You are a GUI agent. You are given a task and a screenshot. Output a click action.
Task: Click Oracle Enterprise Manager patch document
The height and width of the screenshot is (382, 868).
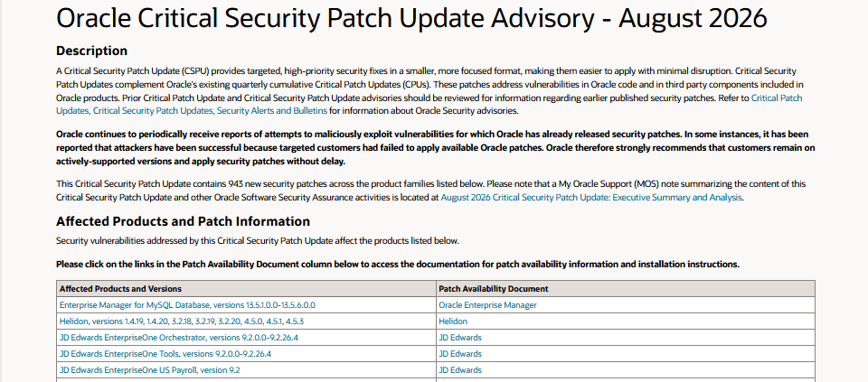487,305
